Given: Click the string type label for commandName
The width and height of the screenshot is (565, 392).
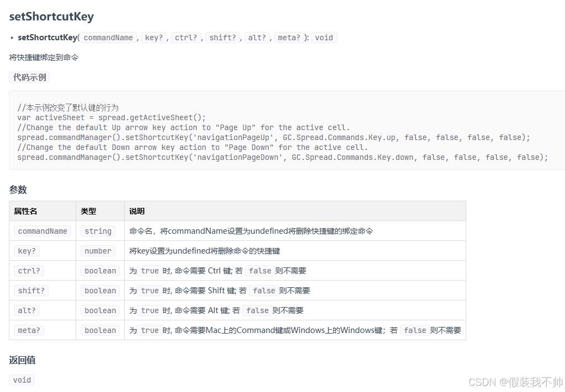Looking at the screenshot, I should tap(97, 231).
